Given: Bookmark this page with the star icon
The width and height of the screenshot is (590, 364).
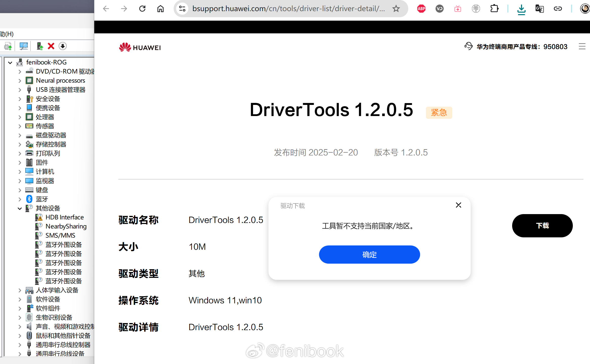Looking at the screenshot, I should pyautogui.click(x=396, y=9).
